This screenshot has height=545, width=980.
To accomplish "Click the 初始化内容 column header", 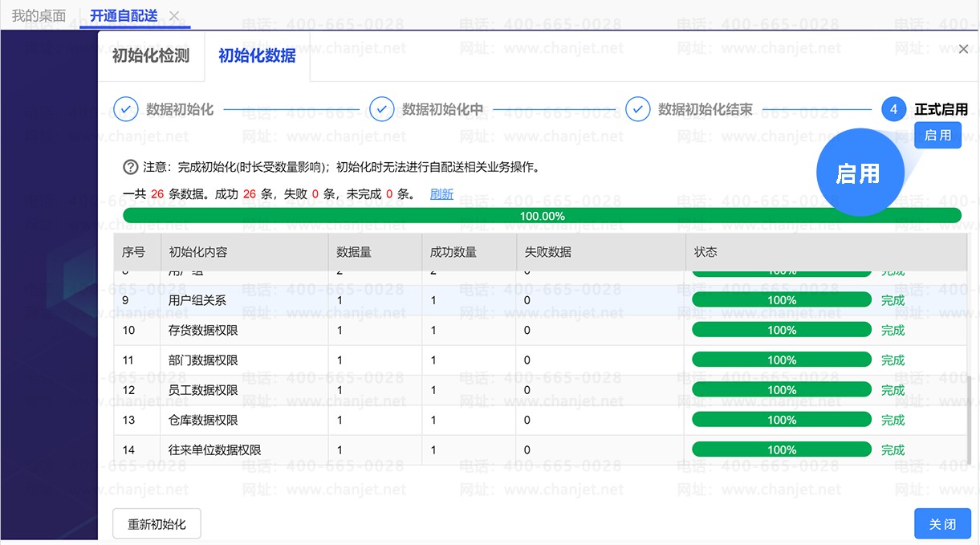I will click(198, 252).
